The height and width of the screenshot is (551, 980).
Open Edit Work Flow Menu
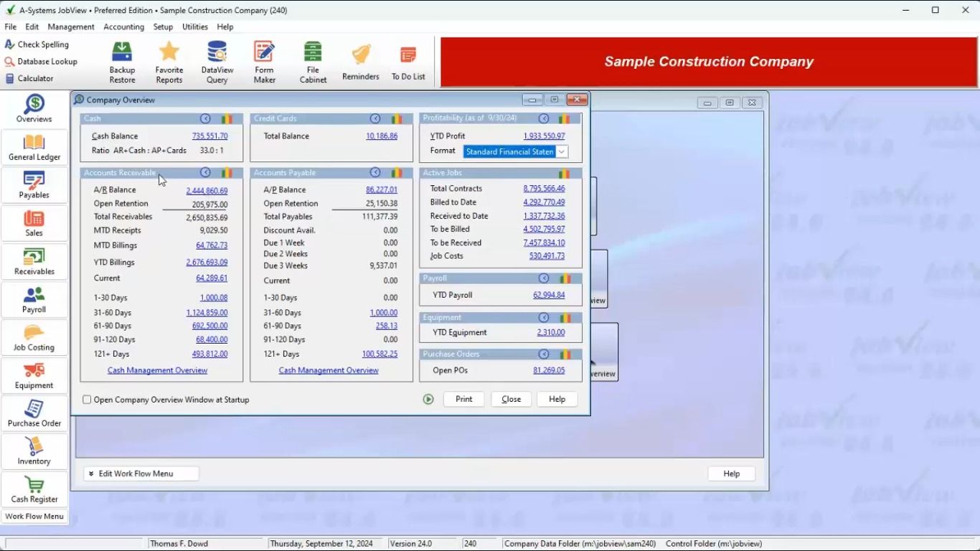(x=141, y=474)
